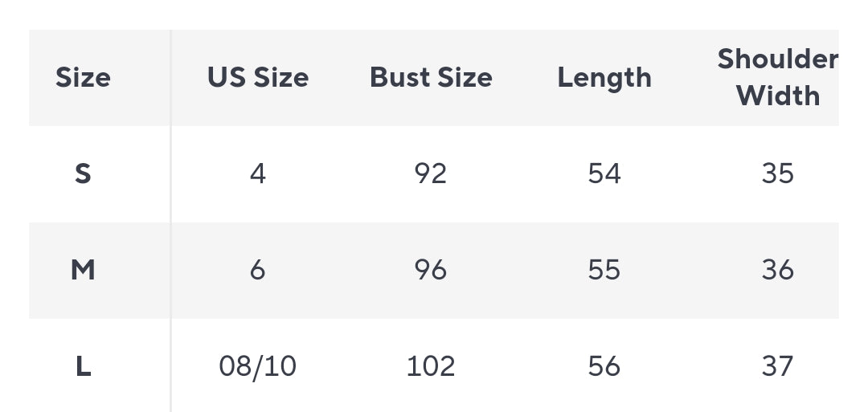This screenshot has height=412, width=868.
Task: Click US size value 6
Action: pos(257,270)
